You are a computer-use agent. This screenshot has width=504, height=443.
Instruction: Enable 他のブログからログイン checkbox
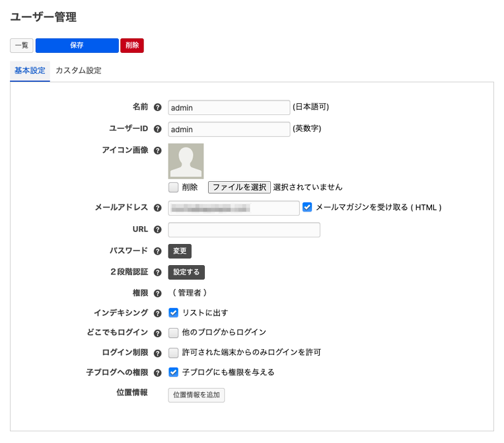(174, 333)
